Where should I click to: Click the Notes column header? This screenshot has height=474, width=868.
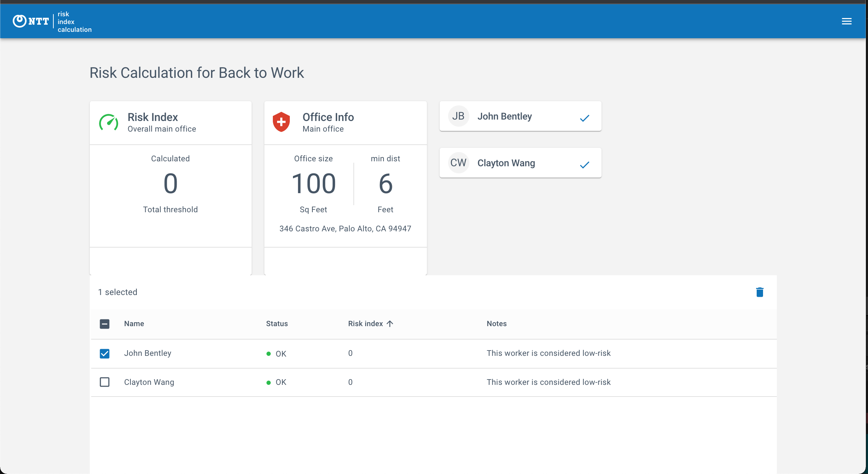point(497,324)
